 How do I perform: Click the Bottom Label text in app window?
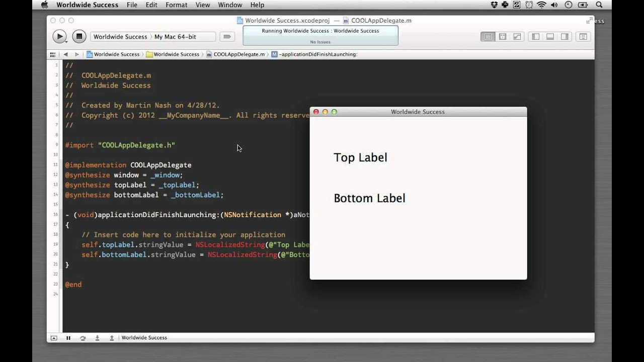coord(369,198)
